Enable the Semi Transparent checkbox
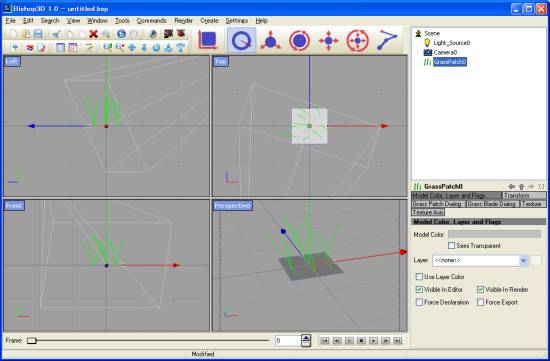 click(451, 246)
